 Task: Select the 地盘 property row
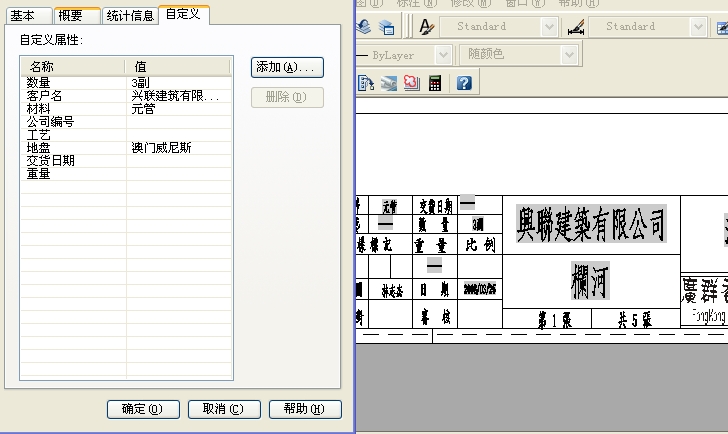pos(126,148)
